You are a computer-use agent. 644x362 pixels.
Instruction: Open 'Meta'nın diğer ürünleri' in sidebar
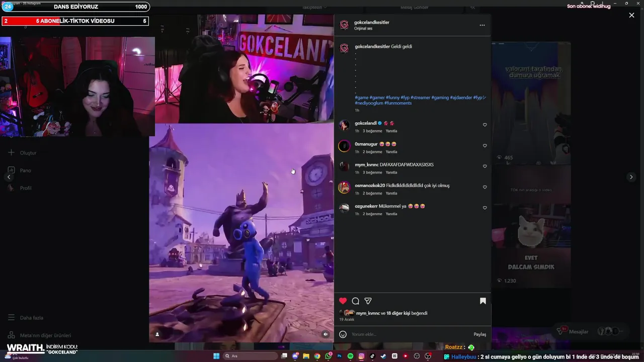(x=39, y=335)
